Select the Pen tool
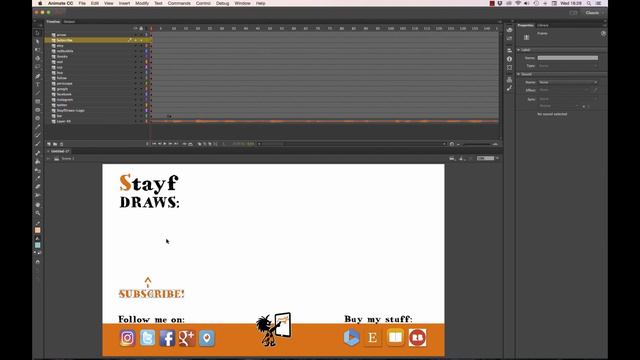 [38, 76]
